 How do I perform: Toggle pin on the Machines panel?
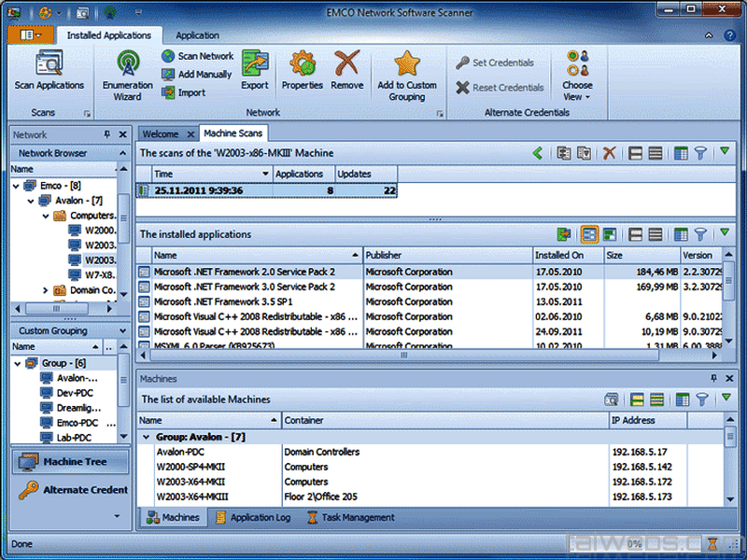click(714, 379)
